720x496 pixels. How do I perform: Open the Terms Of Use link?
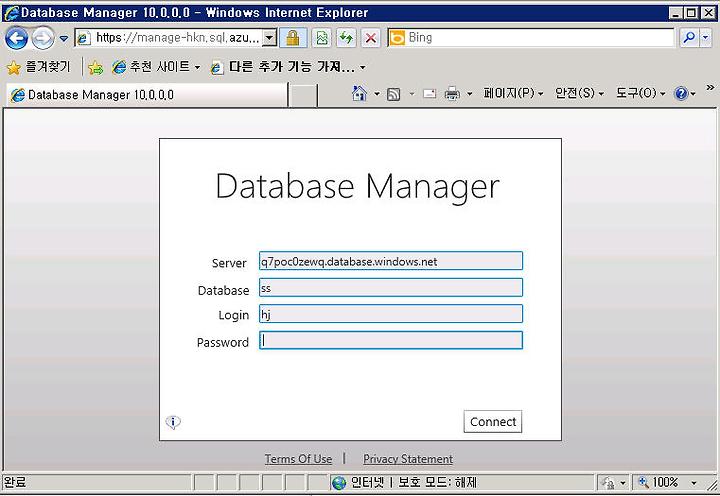pyautogui.click(x=298, y=459)
